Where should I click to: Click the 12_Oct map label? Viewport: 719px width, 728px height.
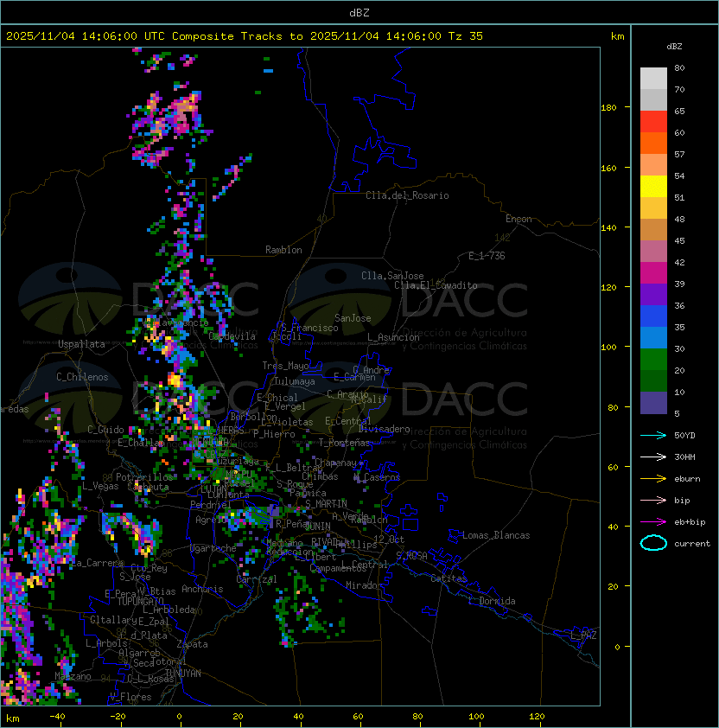coord(389,540)
